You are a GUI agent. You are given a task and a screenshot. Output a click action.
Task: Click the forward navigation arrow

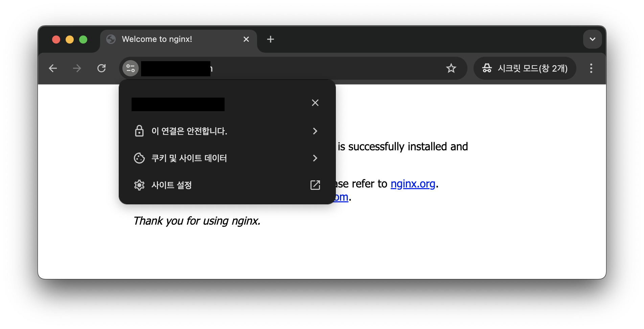click(x=77, y=68)
